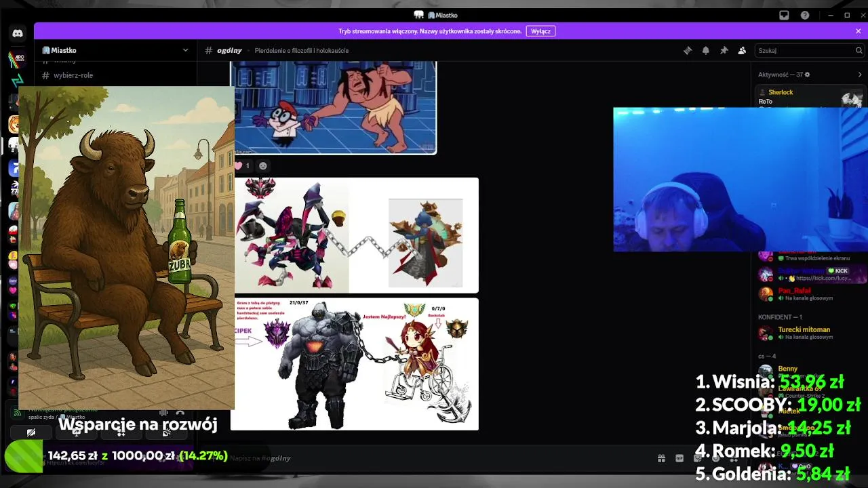
Task: Open notification settings bell icon
Action: click(706, 50)
